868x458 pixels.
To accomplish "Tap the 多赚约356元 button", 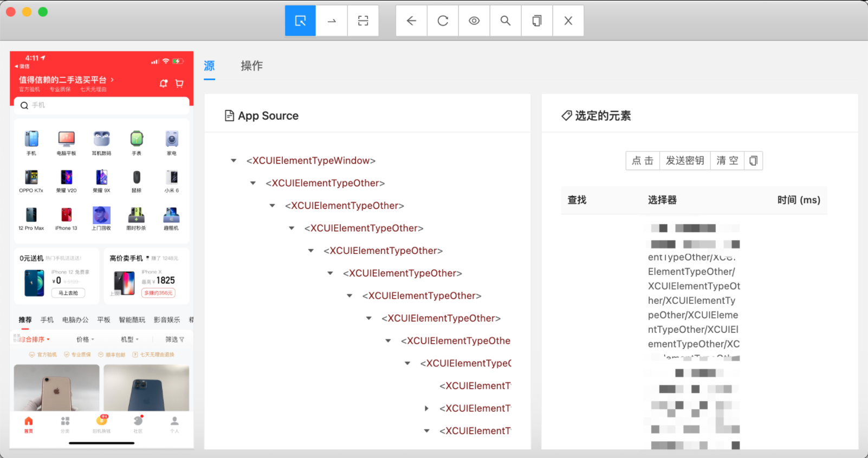I will coord(158,293).
